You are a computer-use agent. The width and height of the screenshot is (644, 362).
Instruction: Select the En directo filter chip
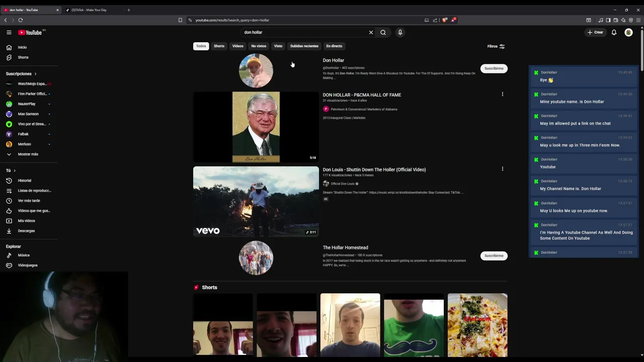[x=334, y=46]
